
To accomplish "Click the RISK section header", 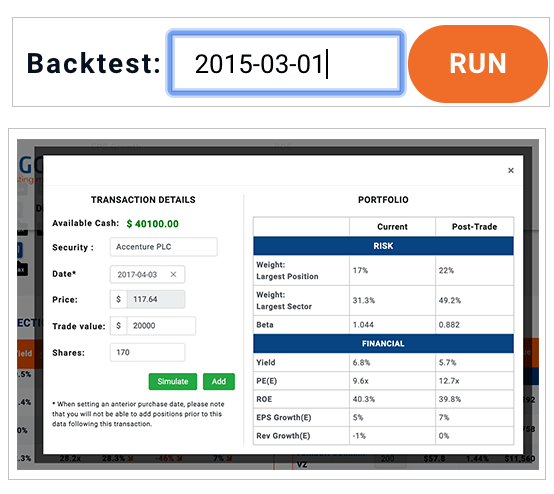I will (x=383, y=246).
